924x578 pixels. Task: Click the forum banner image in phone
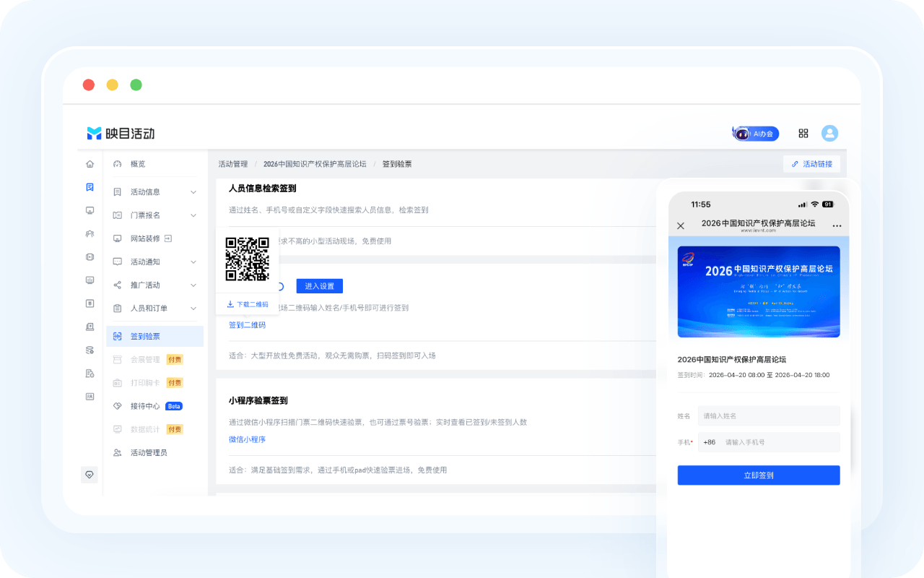click(x=759, y=292)
